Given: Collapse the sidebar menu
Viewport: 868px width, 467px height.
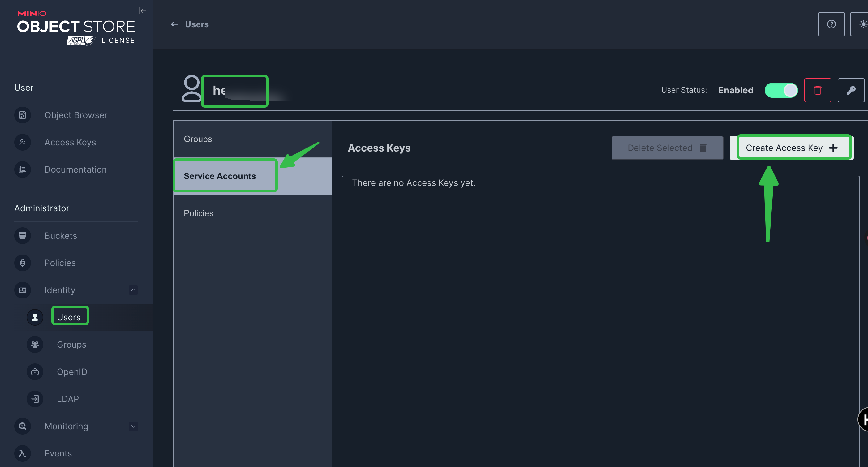Looking at the screenshot, I should (143, 11).
